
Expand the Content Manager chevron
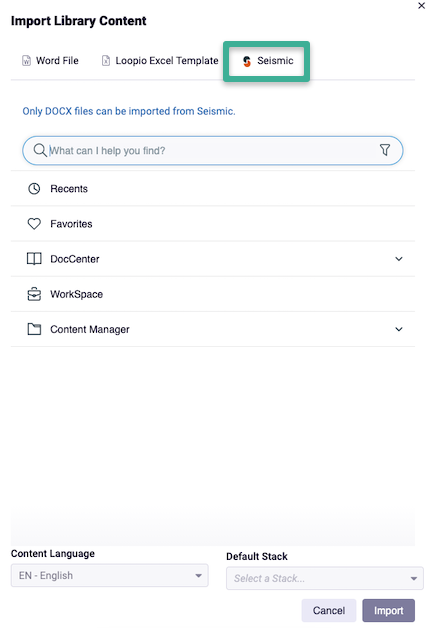click(399, 329)
